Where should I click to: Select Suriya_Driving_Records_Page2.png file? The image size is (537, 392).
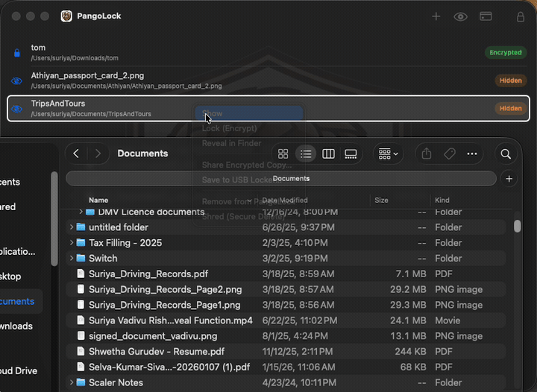point(286,289)
